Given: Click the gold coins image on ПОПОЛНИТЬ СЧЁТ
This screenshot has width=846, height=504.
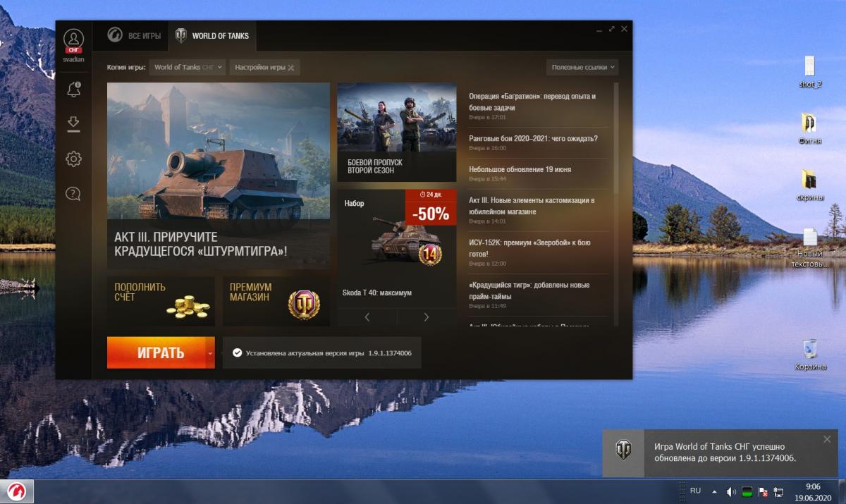Looking at the screenshot, I should [188, 307].
